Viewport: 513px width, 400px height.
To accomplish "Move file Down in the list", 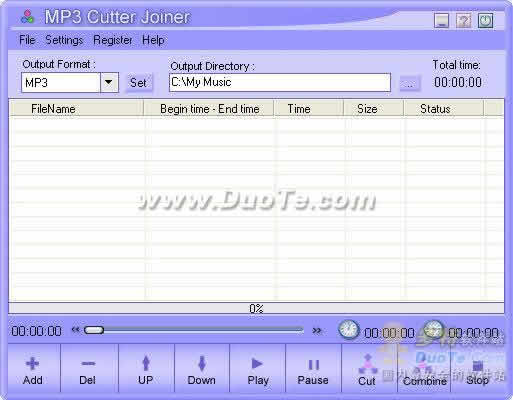I will (201, 369).
